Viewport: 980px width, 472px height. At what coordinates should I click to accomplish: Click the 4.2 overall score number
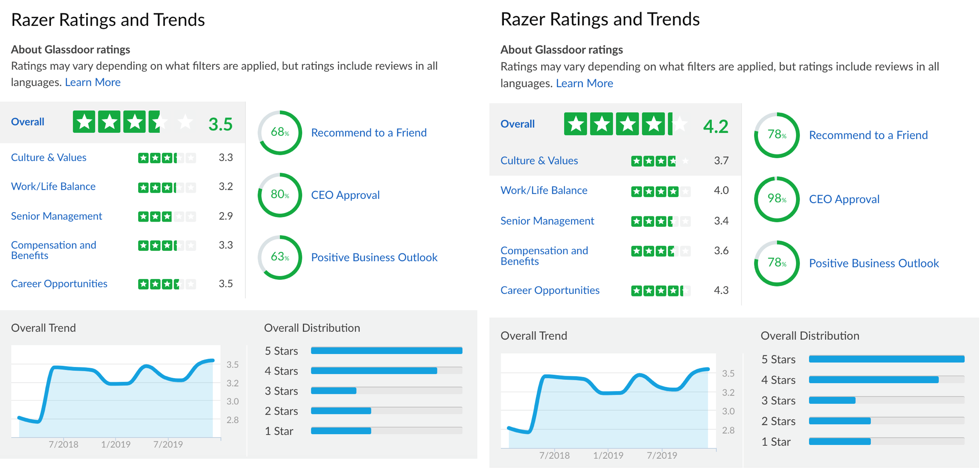click(716, 126)
